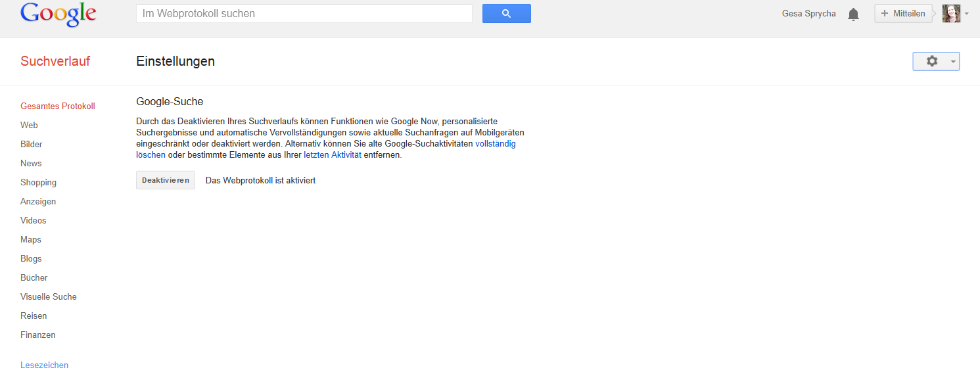Select Shopping in the sidebar
The image size is (980, 374).
pyautogui.click(x=38, y=182)
